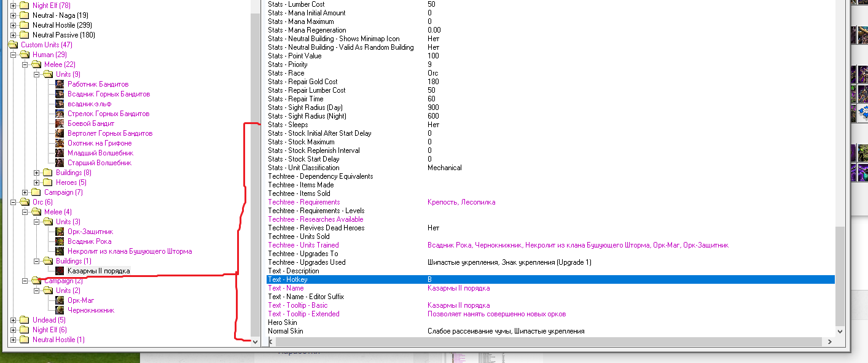The height and width of the screenshot is (363, 868).
Task: Click the Custom Units (47) folder icon
Action: [x=13, y=45]
